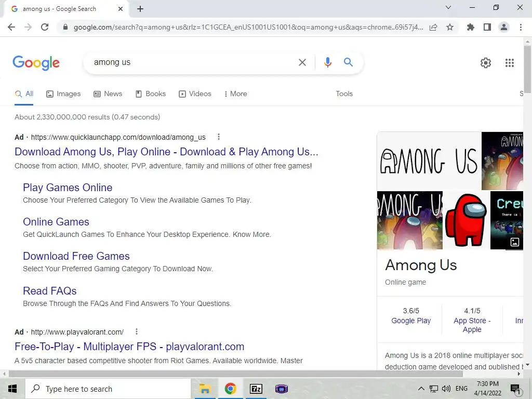Switch to the Books tab
The image size is (532, 399).
[x=150, y=94]
